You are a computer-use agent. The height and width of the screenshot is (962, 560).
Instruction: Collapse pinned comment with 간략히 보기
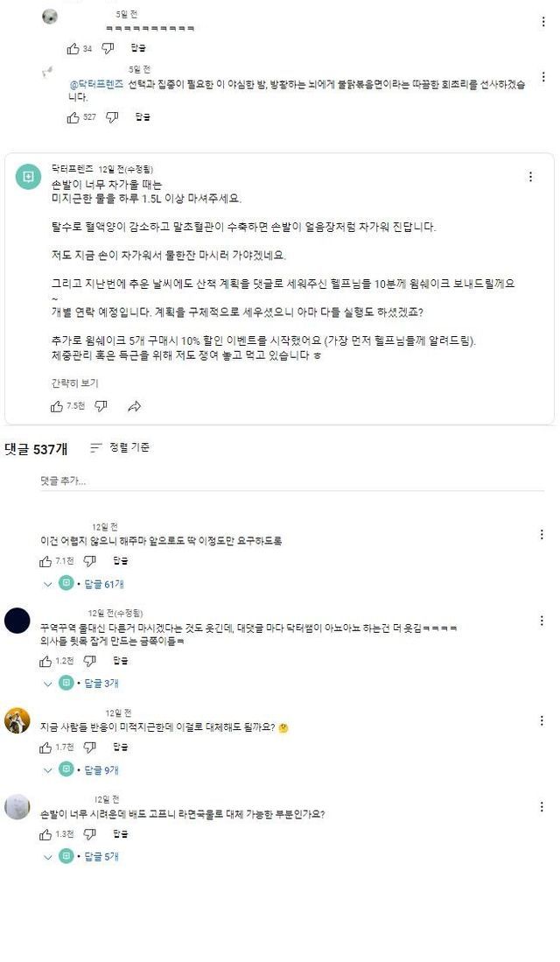click(74, 383)
